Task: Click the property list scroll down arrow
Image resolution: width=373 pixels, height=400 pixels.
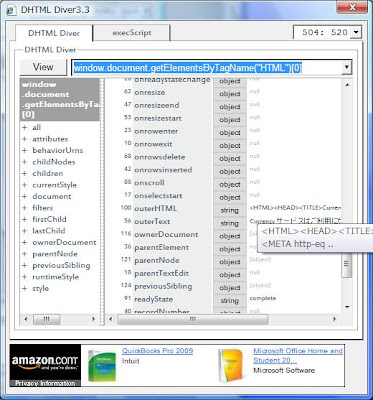Action: pyautogui.click(x=347, y=307)
